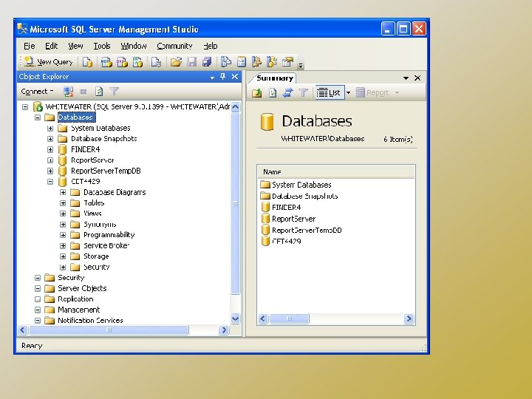Open Object Explorer window position dropdown
Screen dimensions: 532x399
point(212,78)
